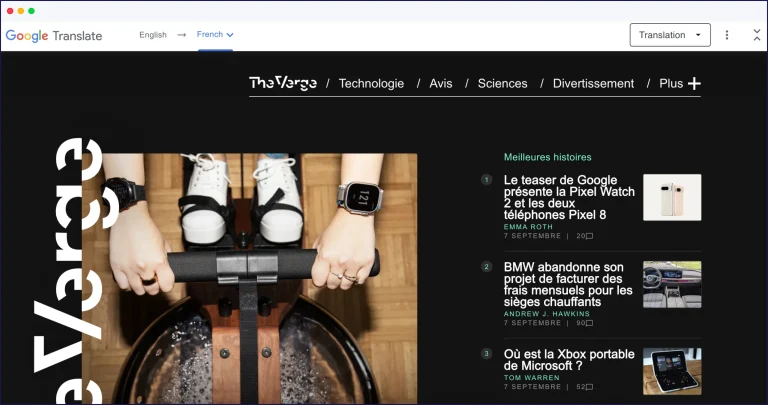Open the Xbox portable story
Viewport: 768px width, 405px height.
(x=569, y=360)
